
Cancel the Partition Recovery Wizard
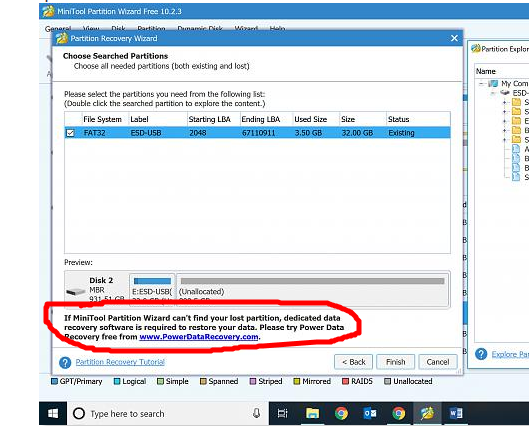tap(438, 362)
